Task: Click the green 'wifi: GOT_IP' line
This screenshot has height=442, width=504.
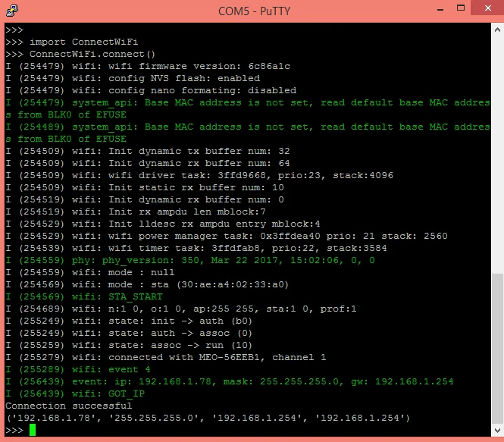Action: point(75,393)
